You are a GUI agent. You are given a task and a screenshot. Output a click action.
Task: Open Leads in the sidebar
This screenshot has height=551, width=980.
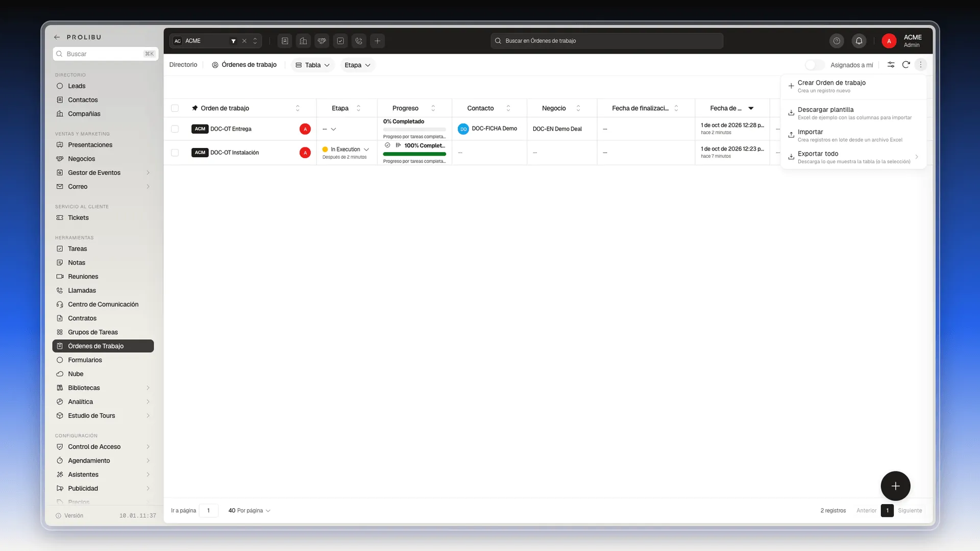click(x=103, y=86)
